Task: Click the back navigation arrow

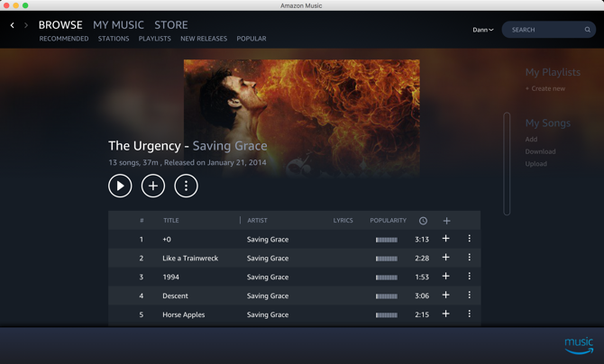Action: point(12,25)
